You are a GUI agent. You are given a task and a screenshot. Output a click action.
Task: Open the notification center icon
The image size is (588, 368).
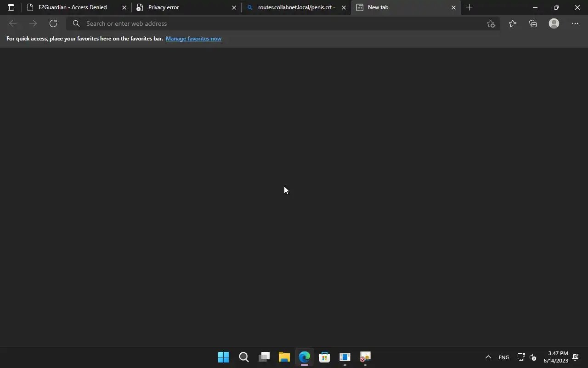point(575,357)
